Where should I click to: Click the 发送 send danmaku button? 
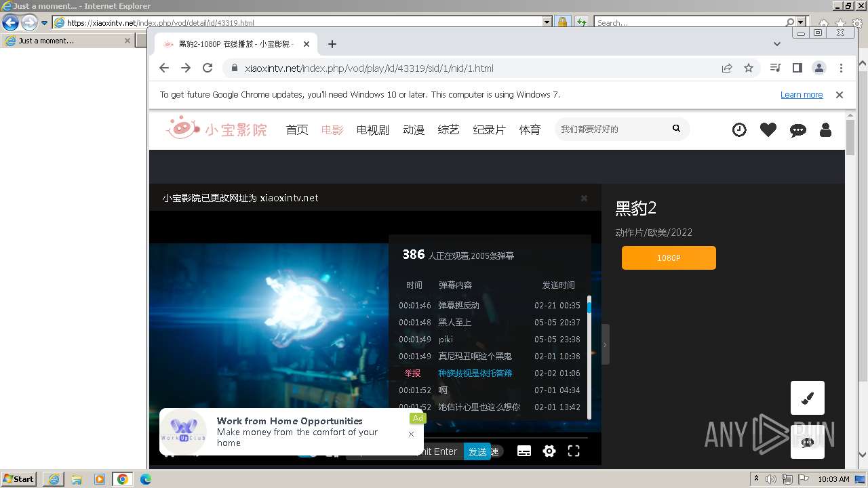point(477,451)
